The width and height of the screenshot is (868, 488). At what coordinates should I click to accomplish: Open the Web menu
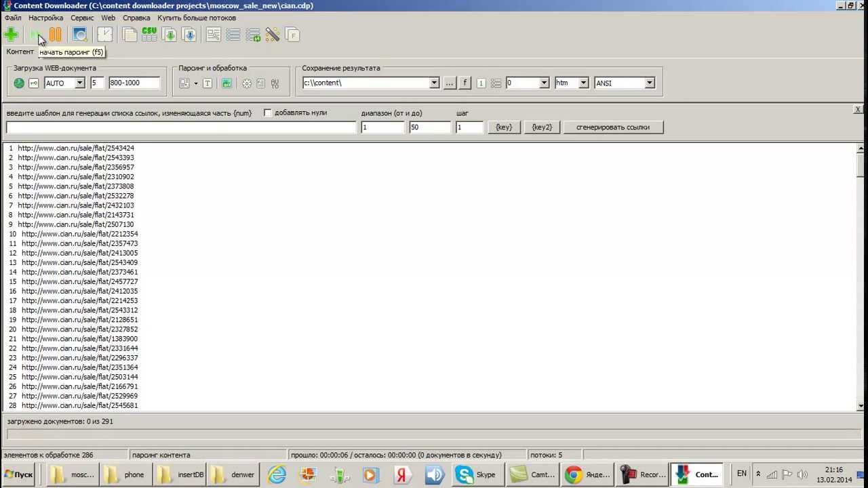tap(108, 18)
